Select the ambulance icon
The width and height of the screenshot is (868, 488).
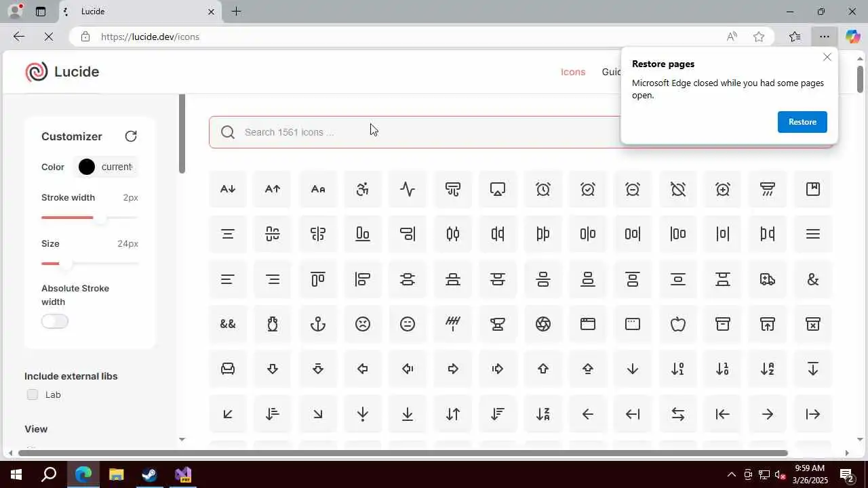pos(768,279)
